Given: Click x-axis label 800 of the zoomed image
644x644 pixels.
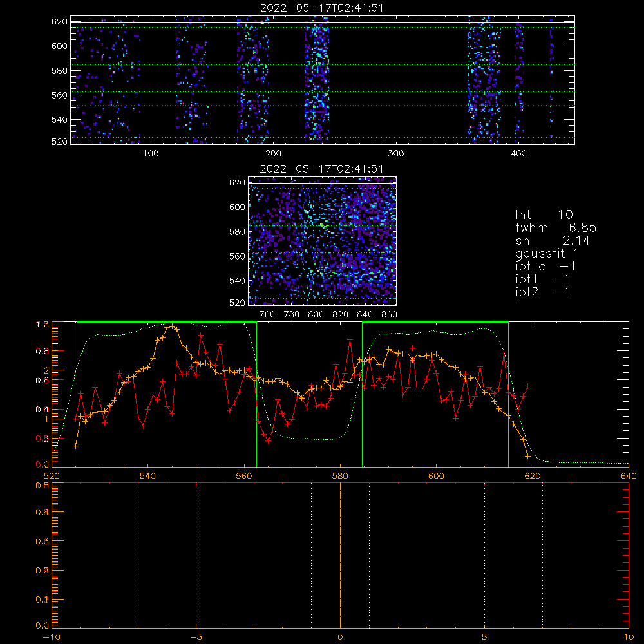Looking at the screenshot, I should 316,315.
